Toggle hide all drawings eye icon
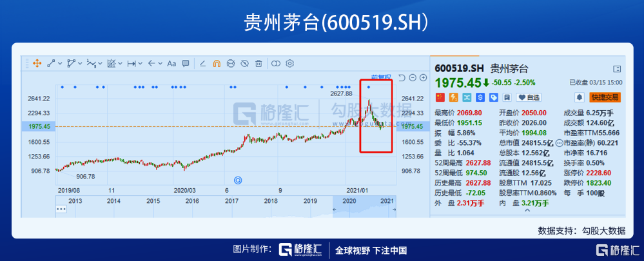This screenshot has height=261, width=644. click(x=245, y=64)
